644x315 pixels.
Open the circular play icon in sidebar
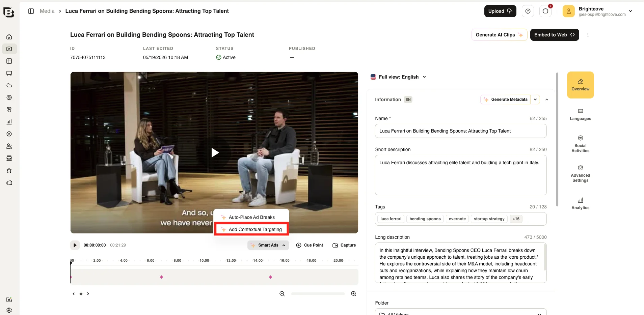tap(9, 134)
